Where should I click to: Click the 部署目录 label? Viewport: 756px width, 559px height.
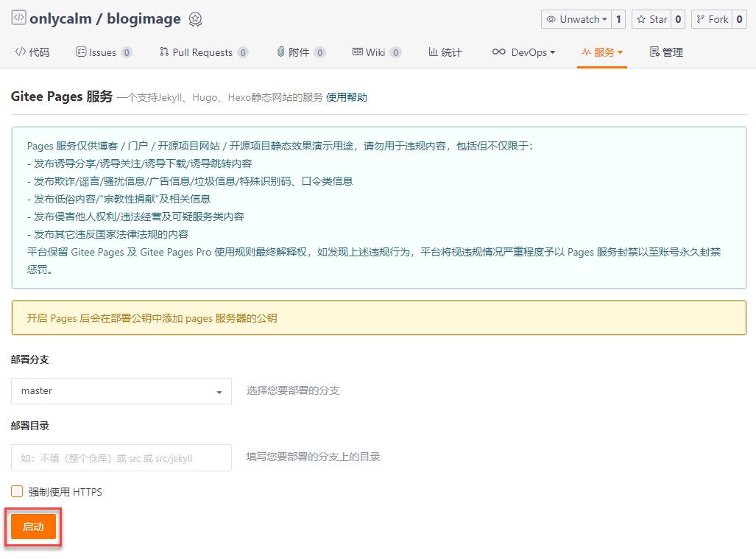(x=30, y=426)
